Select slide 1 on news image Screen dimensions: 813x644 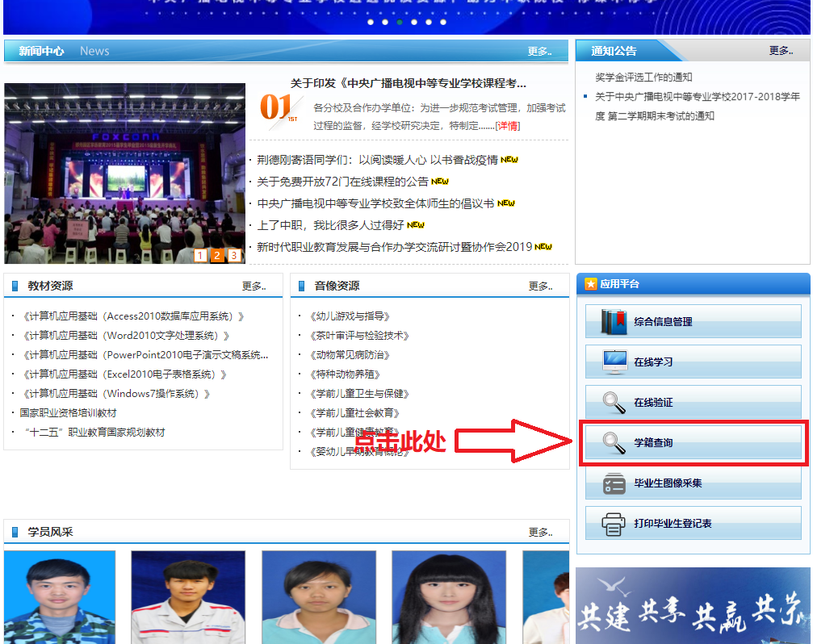(200, 256)
